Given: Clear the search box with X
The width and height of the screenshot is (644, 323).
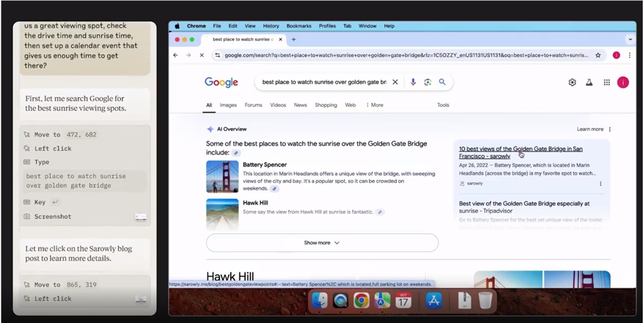Looking at the screenshot, I should (x=395, y=82).
